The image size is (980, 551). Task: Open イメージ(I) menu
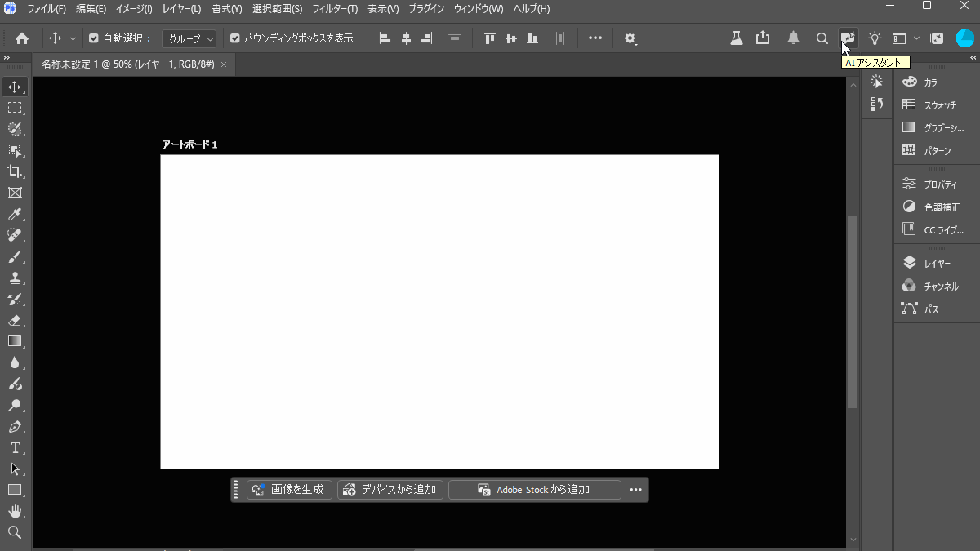click(x=134, y=9)
